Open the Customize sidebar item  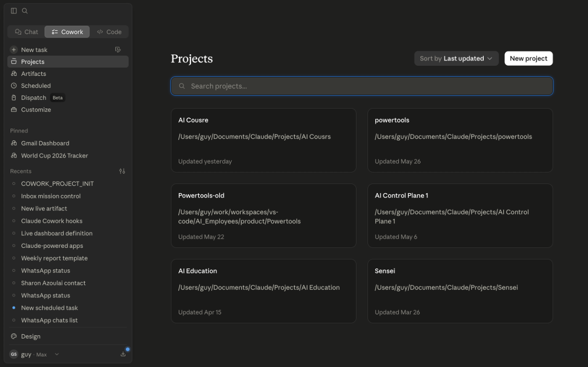68,110
